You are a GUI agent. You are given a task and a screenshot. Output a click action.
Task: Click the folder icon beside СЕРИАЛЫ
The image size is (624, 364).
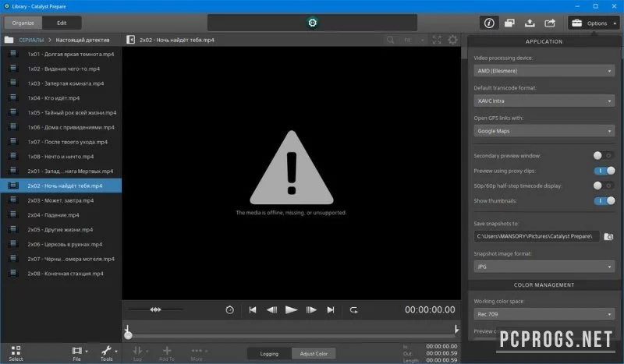point(9,40)
